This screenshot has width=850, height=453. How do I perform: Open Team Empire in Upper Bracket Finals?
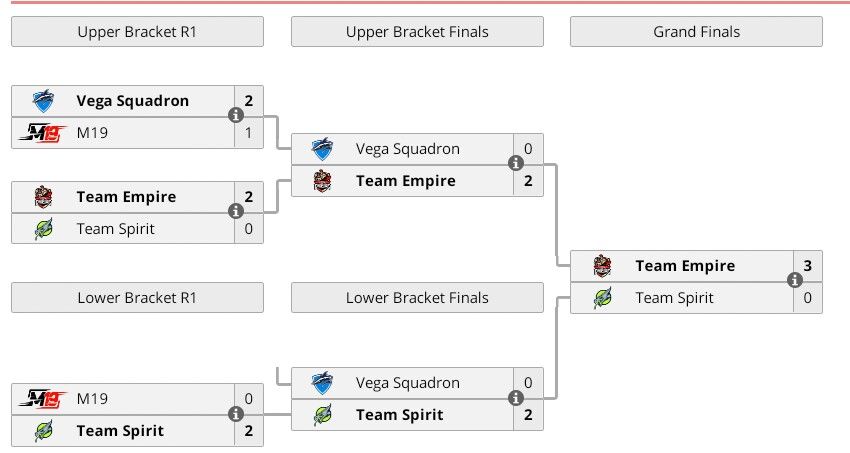click(x=405, y=181)
